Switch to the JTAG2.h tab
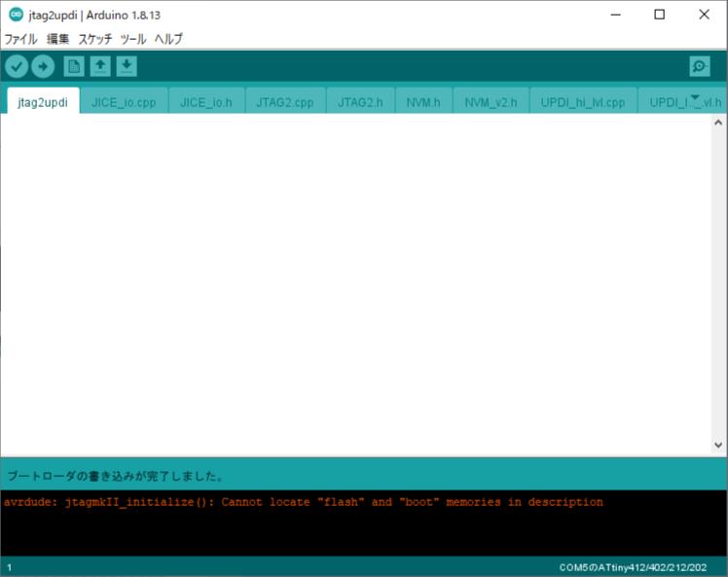 (360, 101)
